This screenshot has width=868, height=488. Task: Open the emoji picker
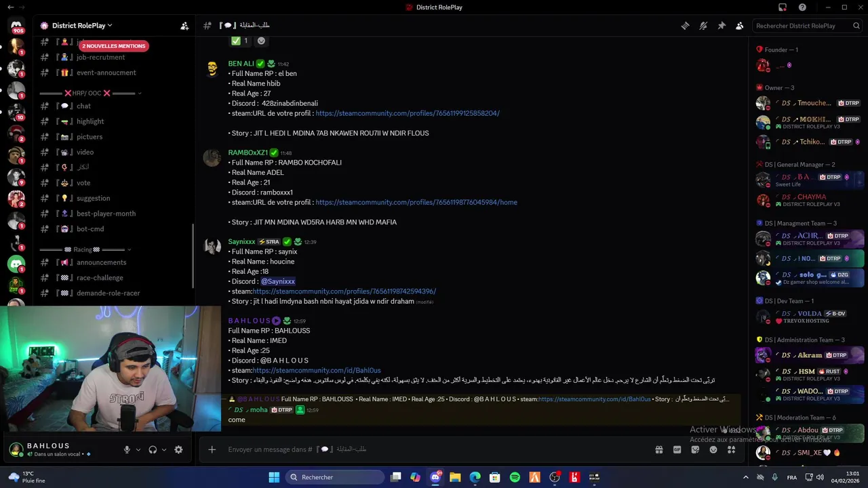click(x=713, y=449)
